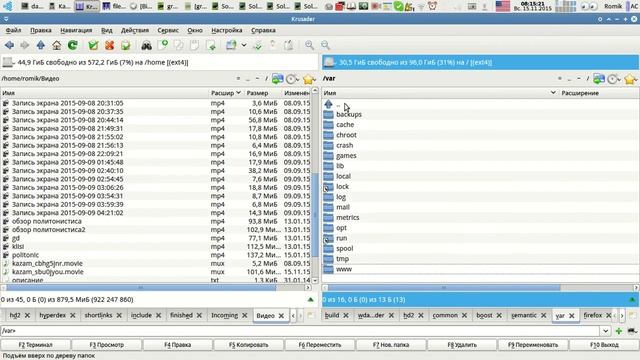This screenshot has width=640, height=360.
Task: Open the Навигация menu
Action: tap(76, 30)
